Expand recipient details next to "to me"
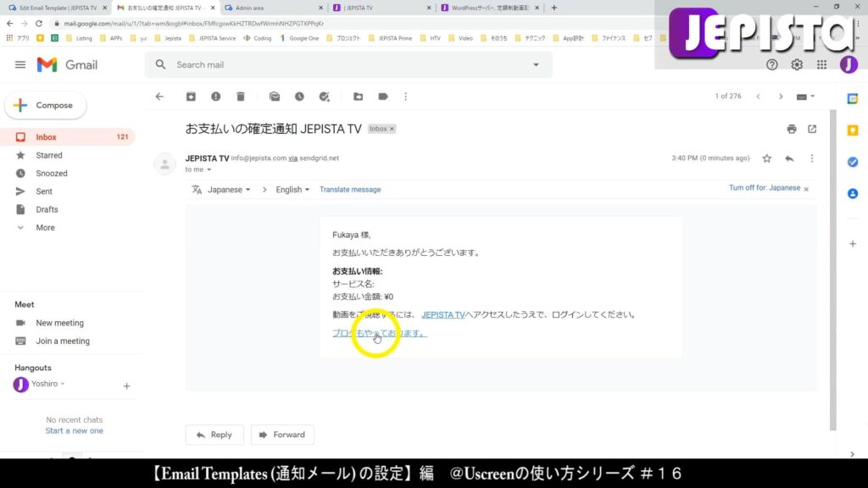 coord(209,169)
